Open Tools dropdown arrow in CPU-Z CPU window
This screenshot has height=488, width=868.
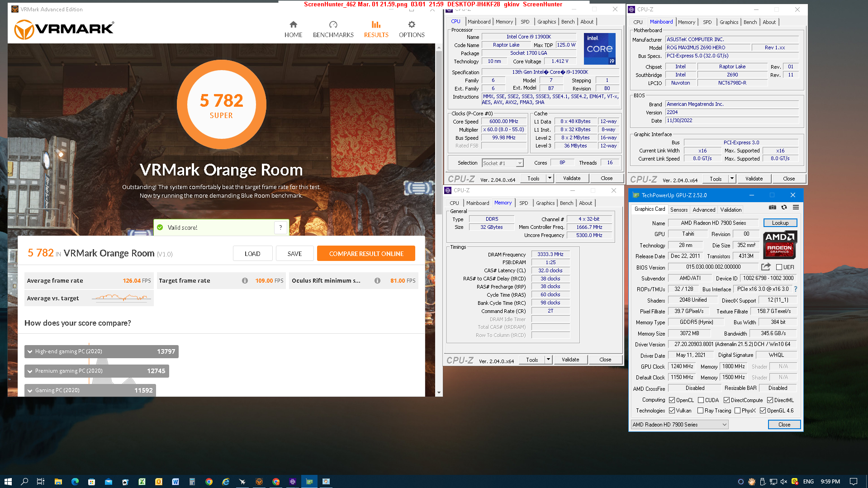[x=550, y=178]
